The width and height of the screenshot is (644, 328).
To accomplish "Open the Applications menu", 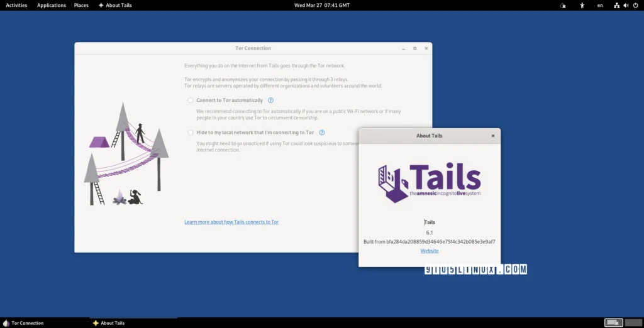I will pyautogui.click(x=52, y=5).
